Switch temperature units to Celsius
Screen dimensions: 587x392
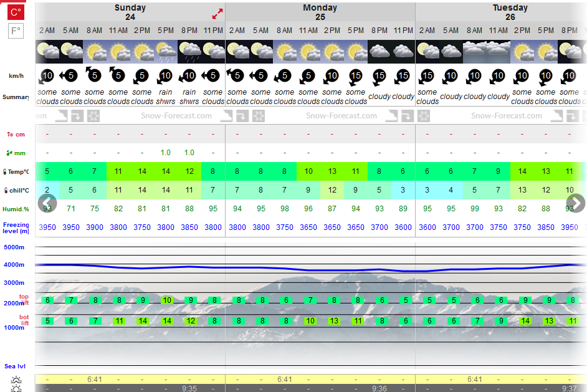(16, 12)
